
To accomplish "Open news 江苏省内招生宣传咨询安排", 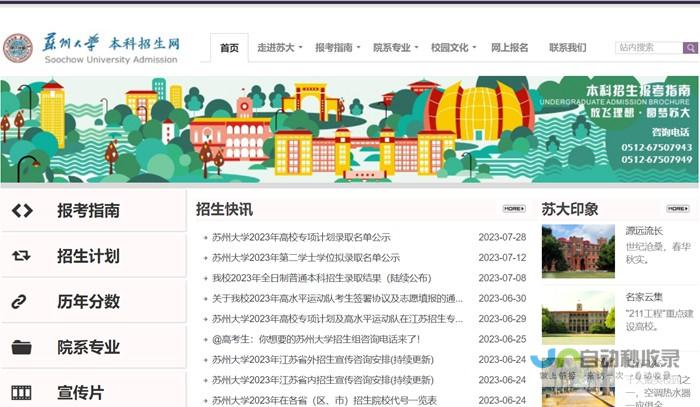I will 323,380.
